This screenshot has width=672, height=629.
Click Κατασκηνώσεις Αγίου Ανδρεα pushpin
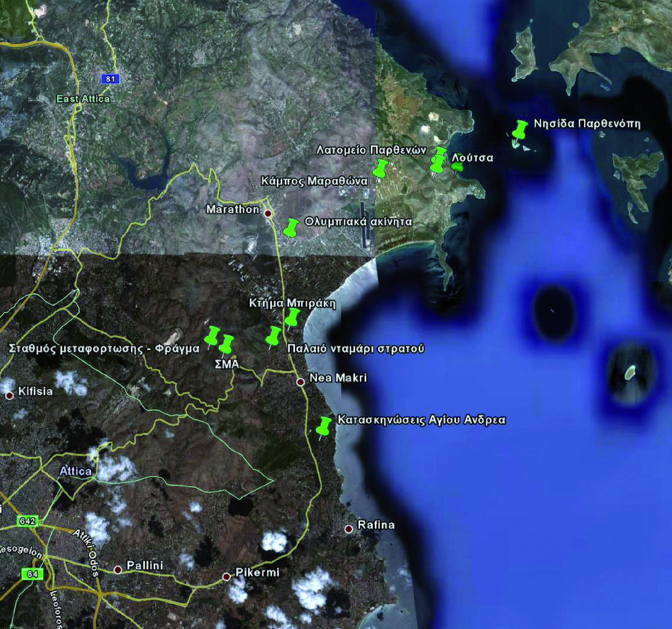coord(324,426)
